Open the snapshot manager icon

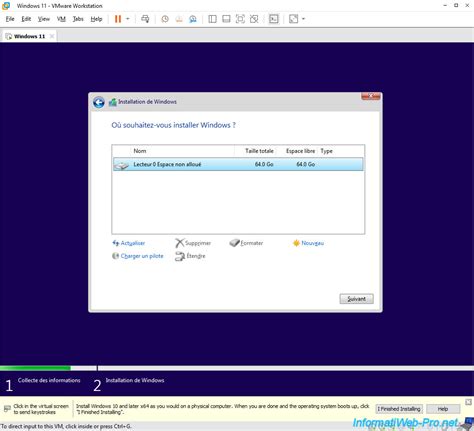(x=193, y=19)
